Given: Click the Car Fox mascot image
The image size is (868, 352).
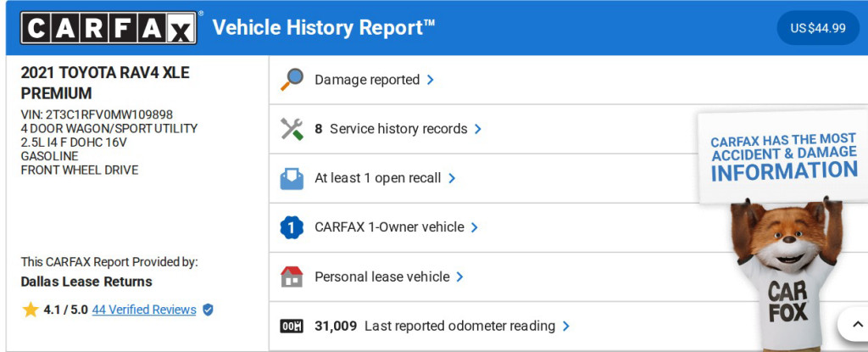Looking at the screenshot, I should click(x=784, y=271).
